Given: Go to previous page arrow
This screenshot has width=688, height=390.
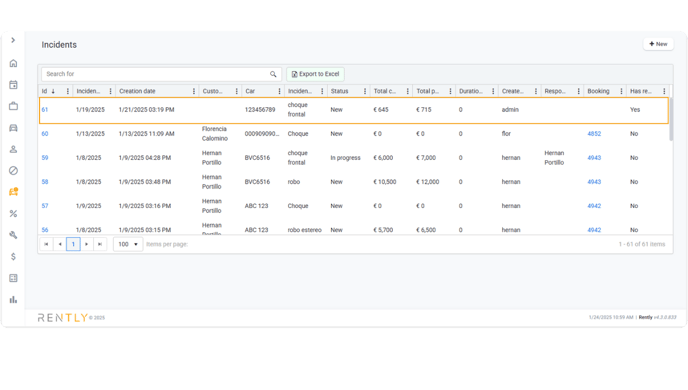Looking at the screenshot, I should (x=60, y=244).
